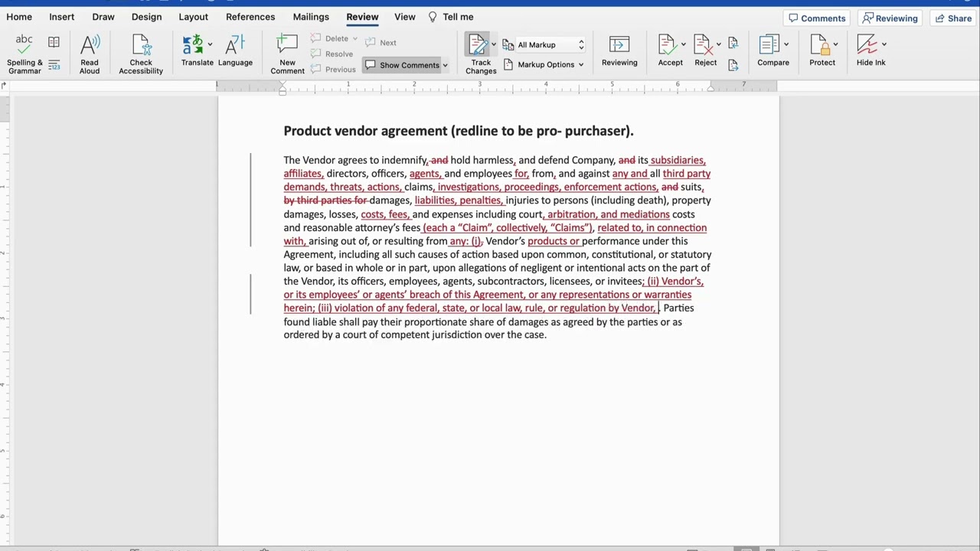Open the References tab

click(250, 17)
